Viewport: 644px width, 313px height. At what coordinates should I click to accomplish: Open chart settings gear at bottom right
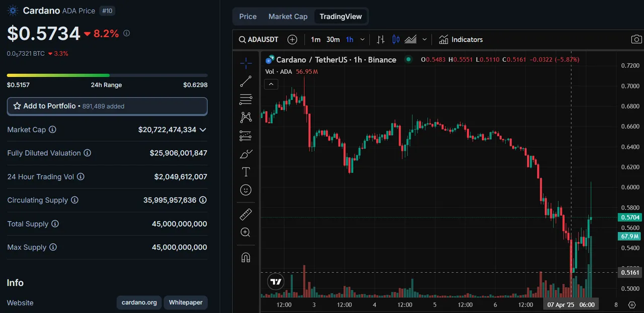[632, 304]
